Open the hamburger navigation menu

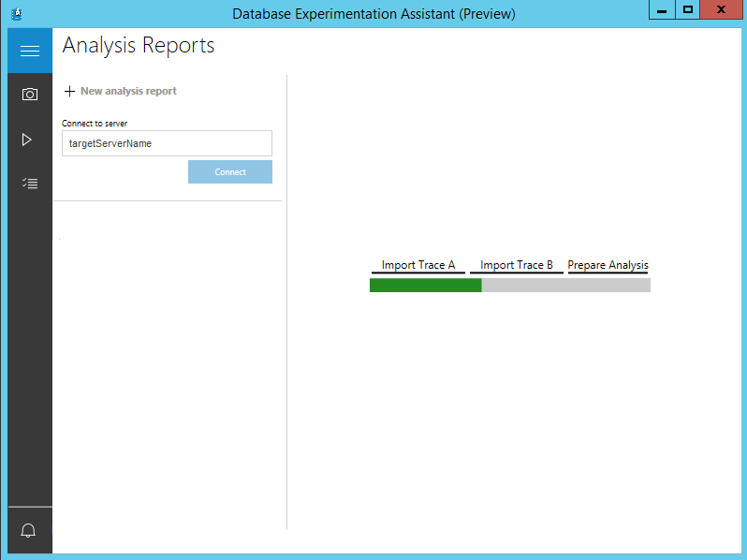coord(30,51)
